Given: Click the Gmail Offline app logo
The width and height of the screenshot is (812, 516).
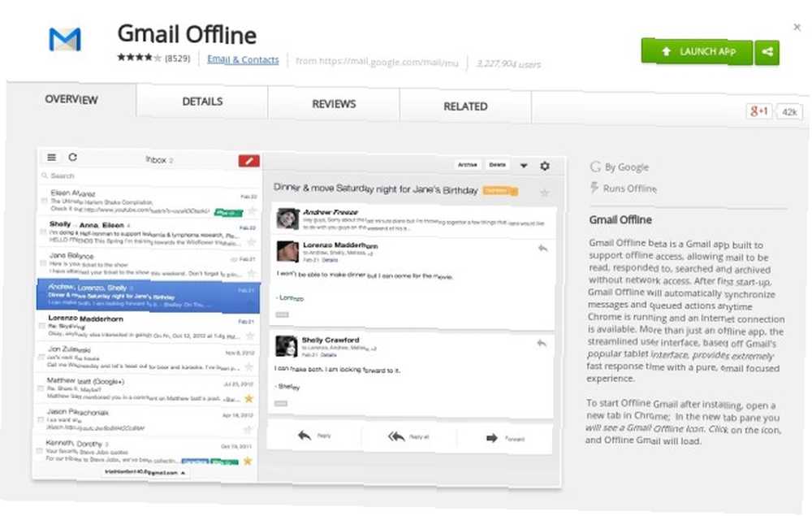Looking at the screenshot, I should click(x=65, y=39).
